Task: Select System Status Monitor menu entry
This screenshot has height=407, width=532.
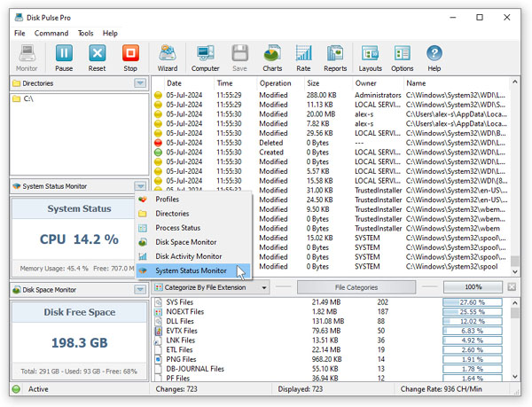Action: (193, 270)
